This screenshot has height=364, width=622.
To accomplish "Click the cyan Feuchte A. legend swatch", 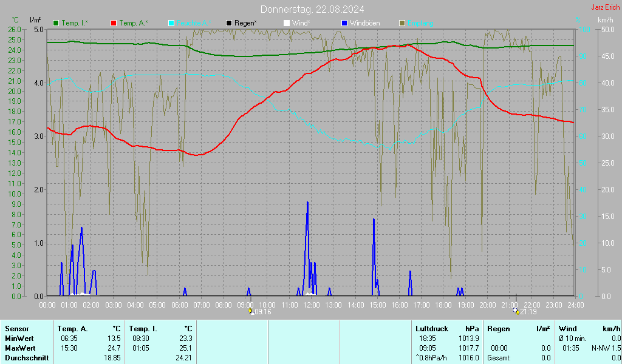I will pyautogui.click(x=171, y=24).
